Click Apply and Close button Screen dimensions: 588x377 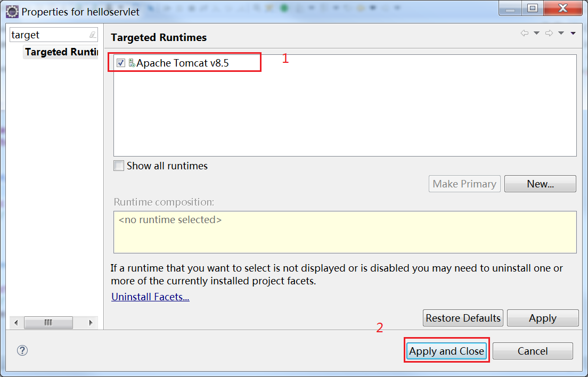(447, 351)
